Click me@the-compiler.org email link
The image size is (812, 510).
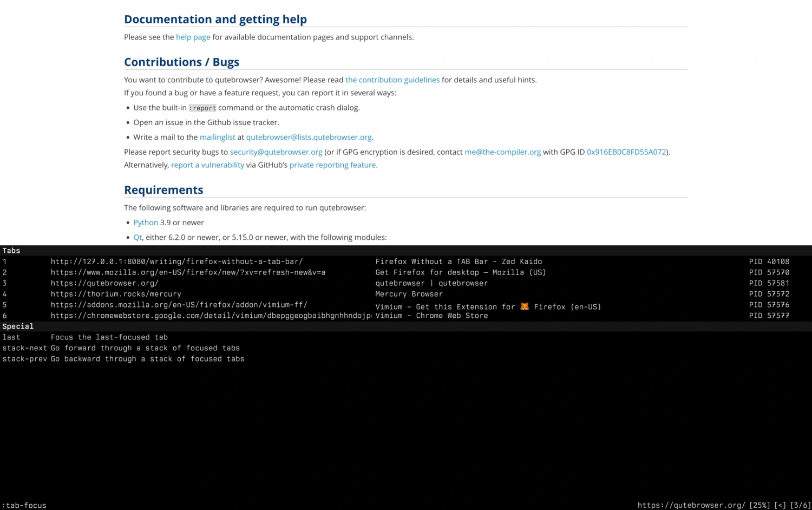click(x=503, y=152)
